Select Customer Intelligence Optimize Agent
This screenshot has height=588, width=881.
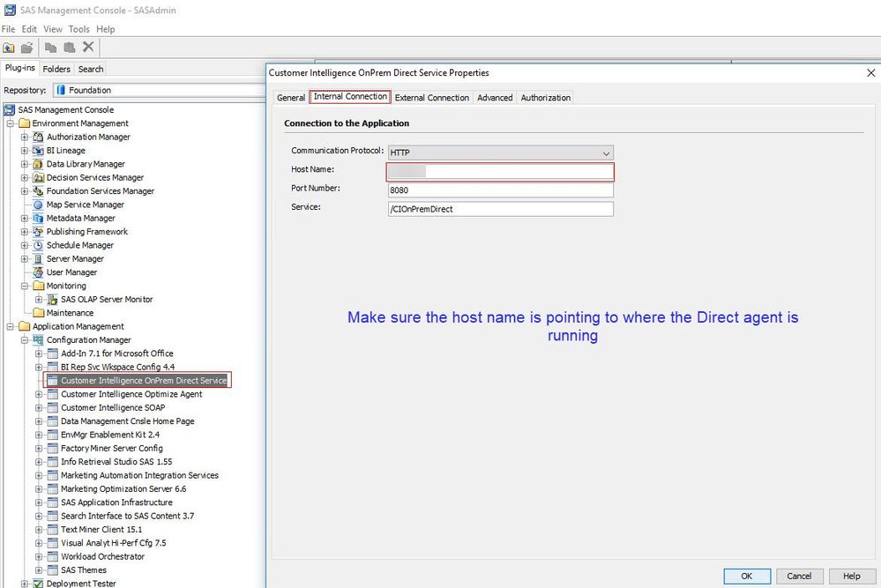coord(131,394)
